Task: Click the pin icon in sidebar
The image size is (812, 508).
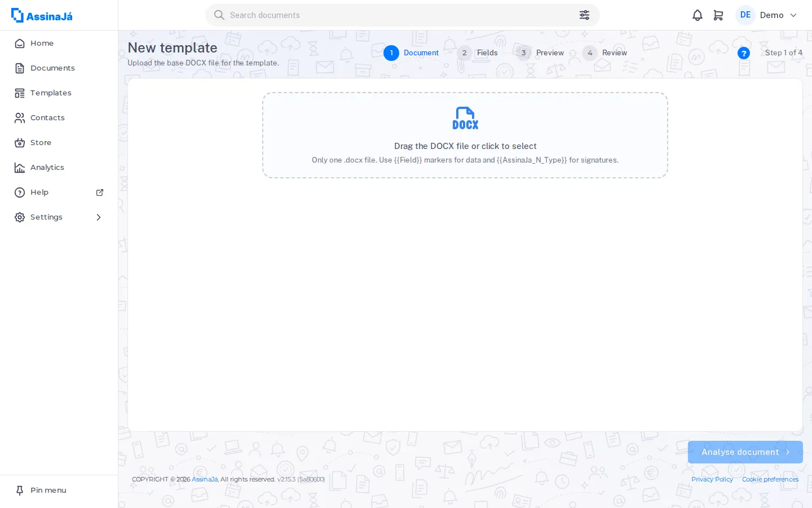Action: pyautogui.click(x=20, y=491)
